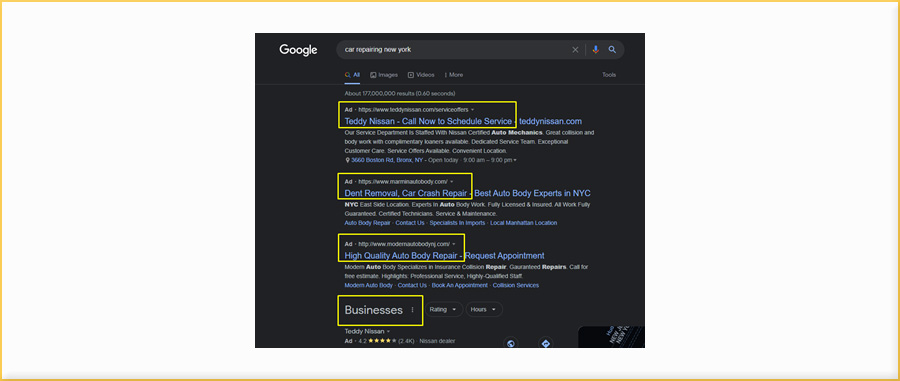Click the Google logo
The height and width of the screenshot is (381, 900).
coord(298,50)
